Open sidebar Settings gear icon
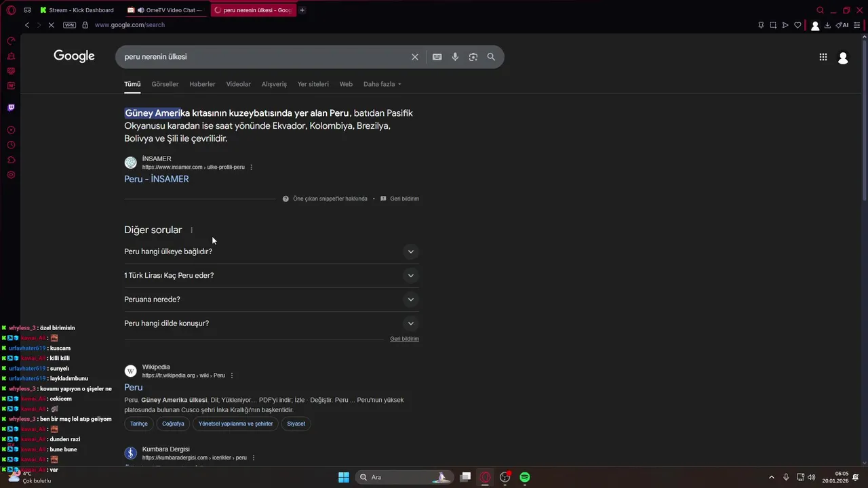Viewport: 868px width, 488px height. 11,175
